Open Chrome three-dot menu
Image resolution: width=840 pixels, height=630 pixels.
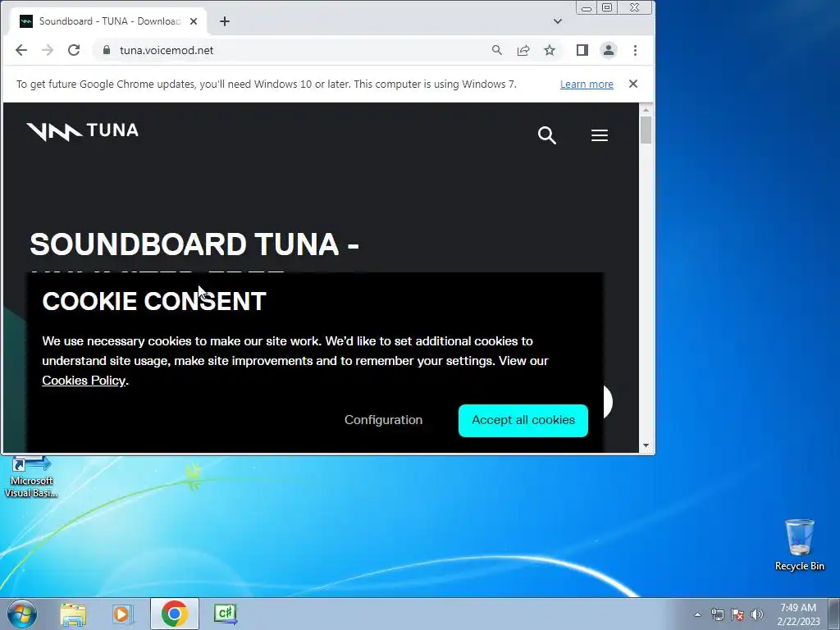click(x=636, y=50)
